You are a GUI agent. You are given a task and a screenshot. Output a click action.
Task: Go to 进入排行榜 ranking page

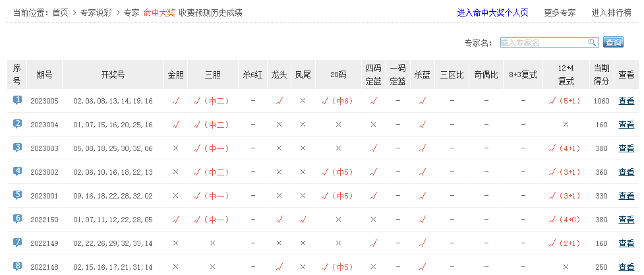click(611, 13)
